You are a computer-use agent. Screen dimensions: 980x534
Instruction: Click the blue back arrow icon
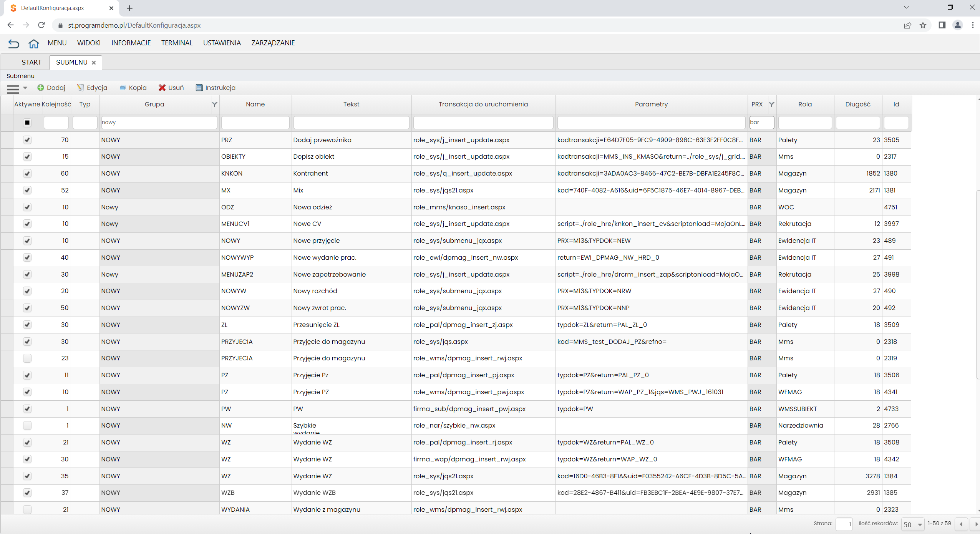coord(13,43)
